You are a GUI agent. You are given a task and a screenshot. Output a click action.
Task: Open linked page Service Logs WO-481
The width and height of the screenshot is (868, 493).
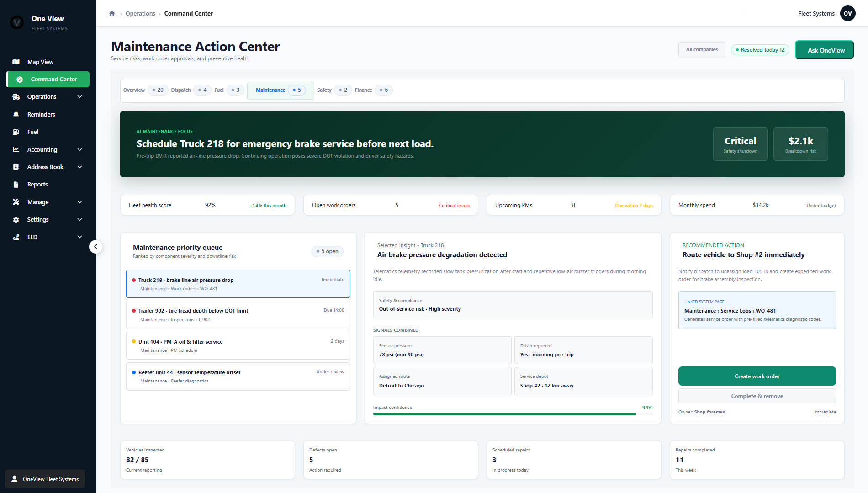757,310
